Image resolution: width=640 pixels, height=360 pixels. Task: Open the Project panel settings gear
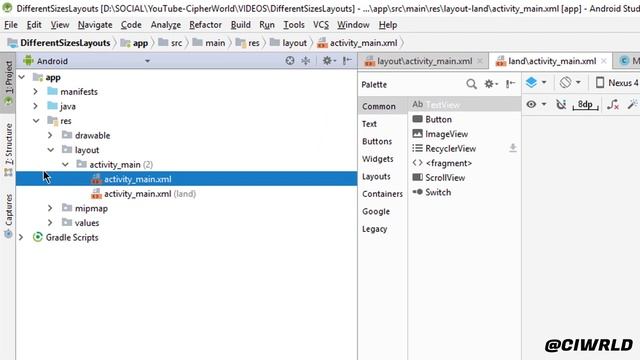pos(329,61)
